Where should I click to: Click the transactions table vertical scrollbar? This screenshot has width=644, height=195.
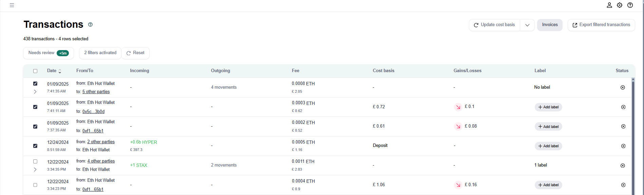(633, 135)
